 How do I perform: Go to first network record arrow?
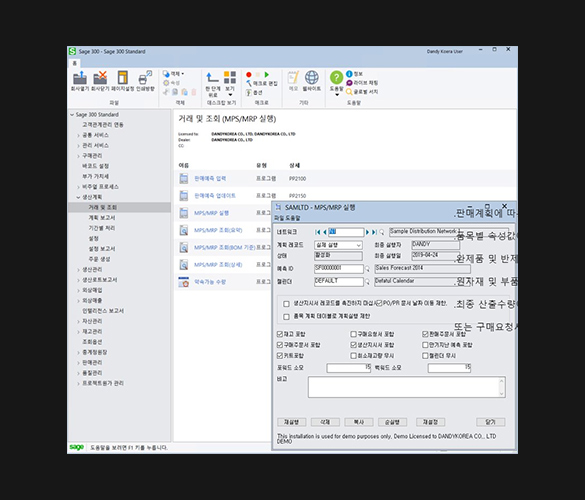tap(317, 232)
